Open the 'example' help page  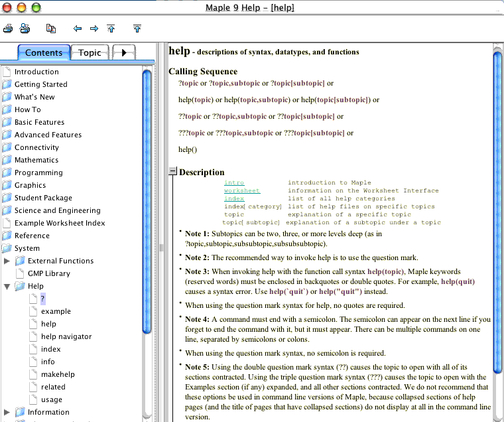click(56, 311)
